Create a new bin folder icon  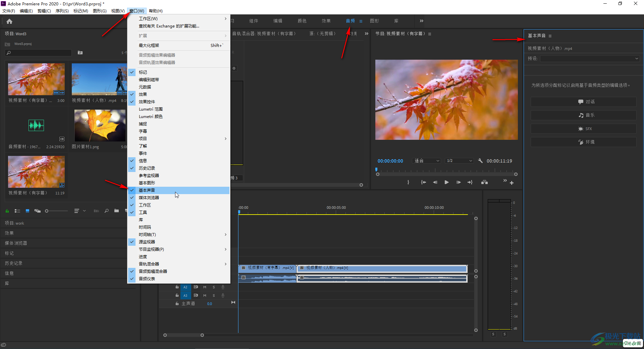pos(116,211)
